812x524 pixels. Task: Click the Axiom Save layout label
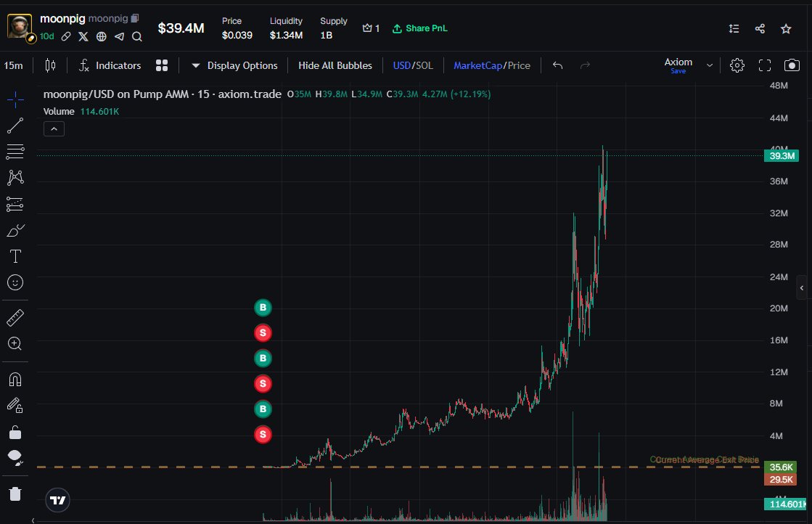click(678, 65)
